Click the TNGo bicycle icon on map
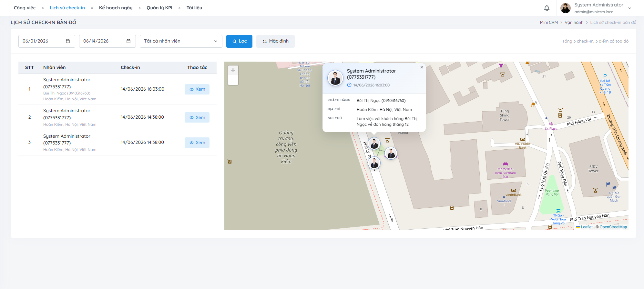The width and height of the screenshot is (644, 289). (558, 211)
